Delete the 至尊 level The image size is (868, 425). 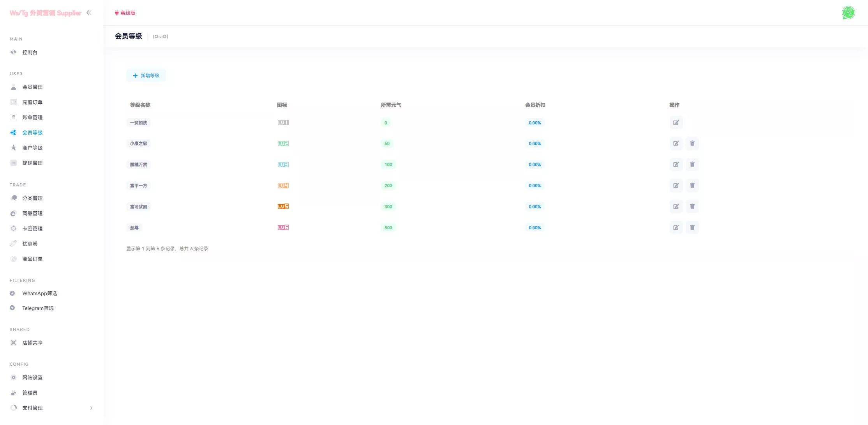(692, 228)
